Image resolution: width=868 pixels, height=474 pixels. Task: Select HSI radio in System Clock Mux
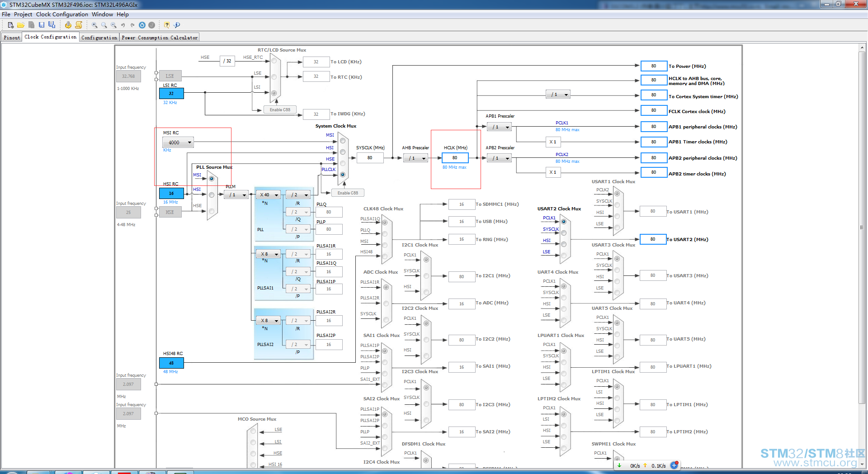[x=342, y=152]
